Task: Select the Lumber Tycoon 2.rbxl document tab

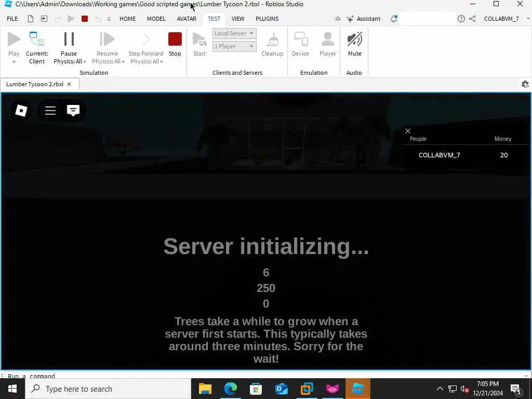Action: (35, 84)
